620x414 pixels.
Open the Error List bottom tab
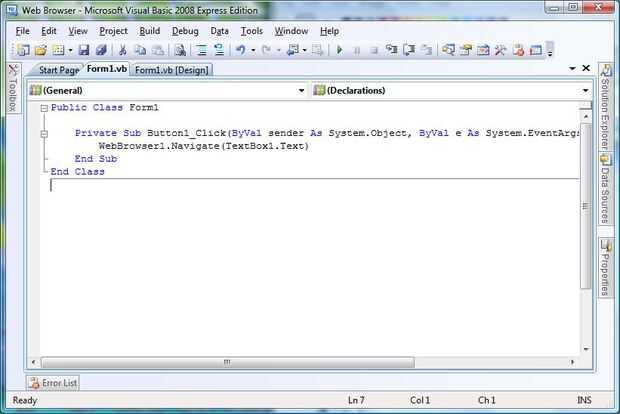pos(53,383)
